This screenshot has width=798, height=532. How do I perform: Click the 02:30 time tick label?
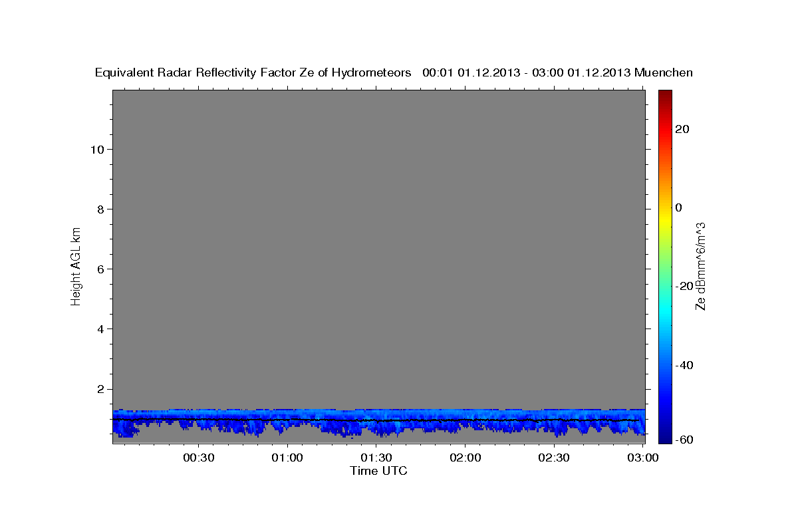[555, 458]
